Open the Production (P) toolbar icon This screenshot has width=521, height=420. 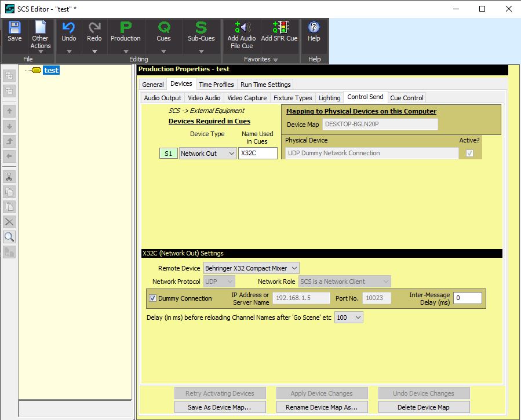point(125,28)
